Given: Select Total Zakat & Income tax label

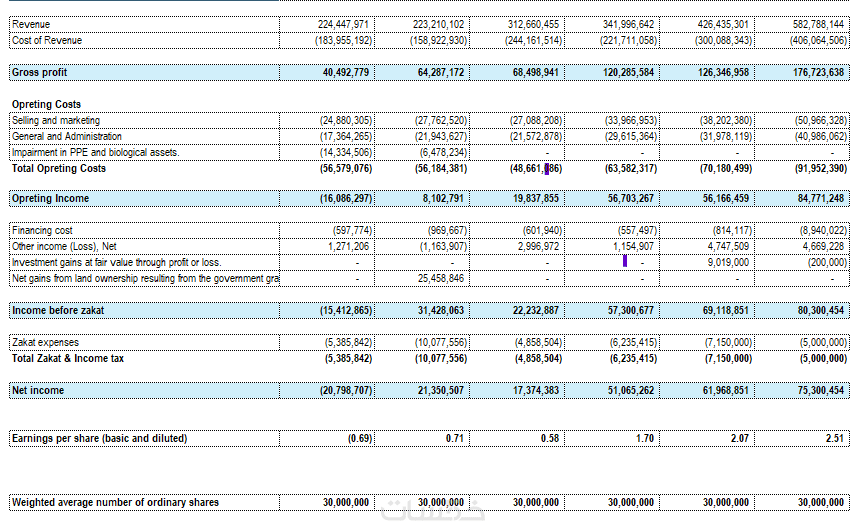Looking at the screenshot, I should click(68, 359).
